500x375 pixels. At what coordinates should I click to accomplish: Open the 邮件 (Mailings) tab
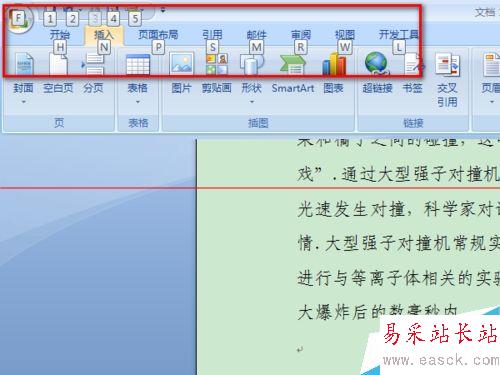tap(256, 35)
